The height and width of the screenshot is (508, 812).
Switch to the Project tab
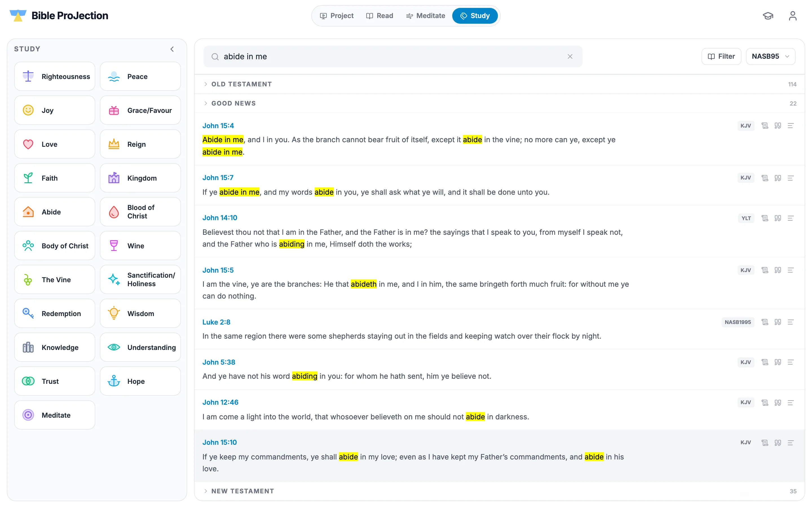[337, 16]
